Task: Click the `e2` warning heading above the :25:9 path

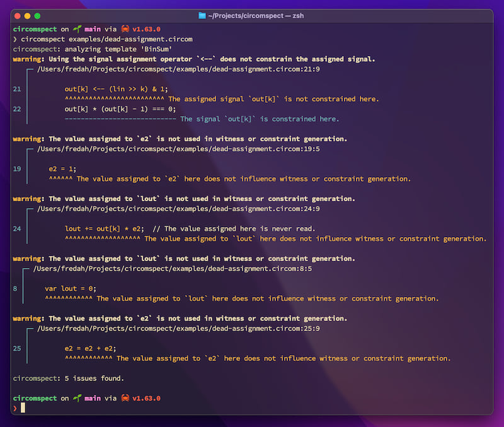Action: click(x=180, y=319)
